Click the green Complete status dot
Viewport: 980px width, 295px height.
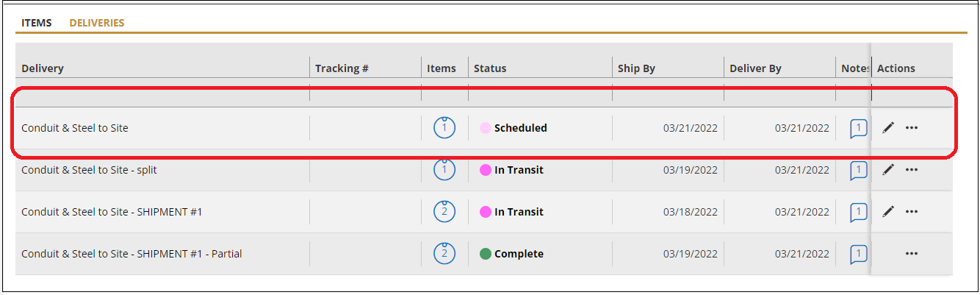pos(485,254)
